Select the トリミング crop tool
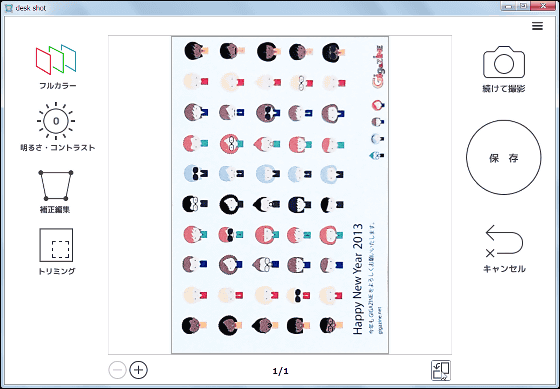Screen dimensions: 560x389 pyautogui.click(x=56, y=245)
